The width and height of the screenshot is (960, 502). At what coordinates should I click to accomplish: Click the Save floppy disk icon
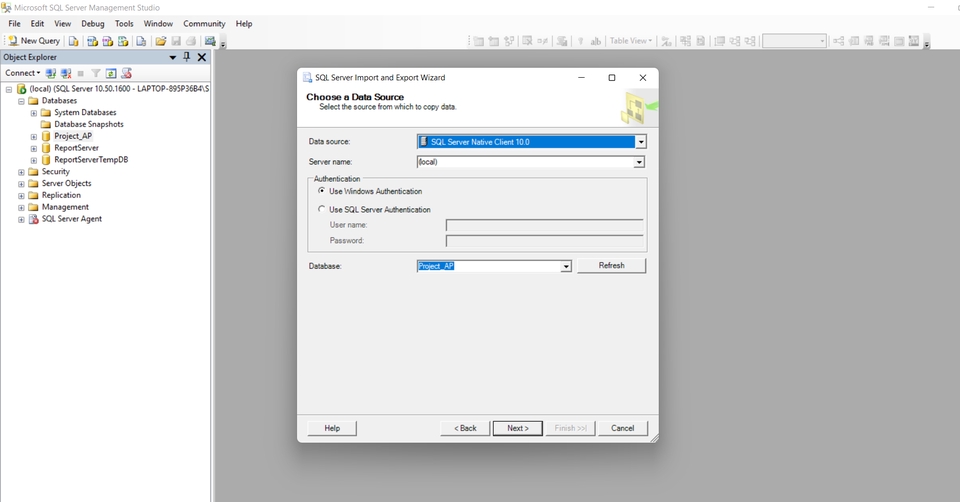[176, 41]
